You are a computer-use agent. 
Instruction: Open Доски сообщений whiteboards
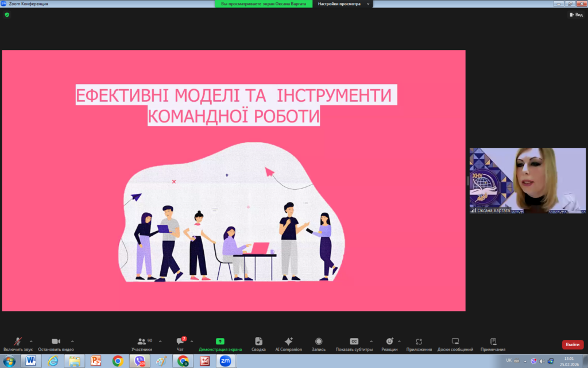(455, 342)
